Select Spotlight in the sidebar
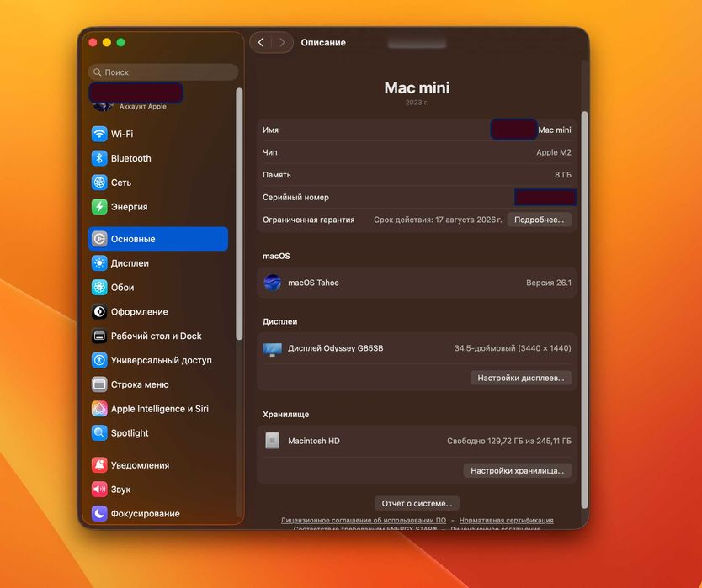 click(158, 432)
